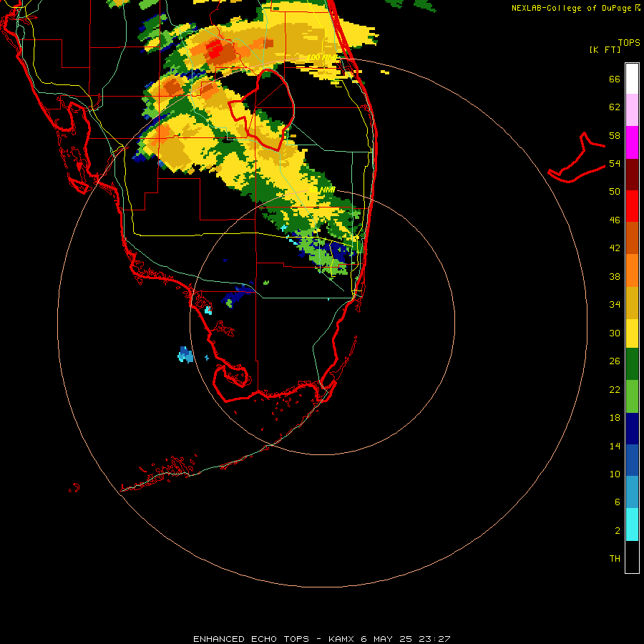Viewport: 644px width, 644px height.
Task: Click the red-outlined island east of Florida
Action: point(577,159)
